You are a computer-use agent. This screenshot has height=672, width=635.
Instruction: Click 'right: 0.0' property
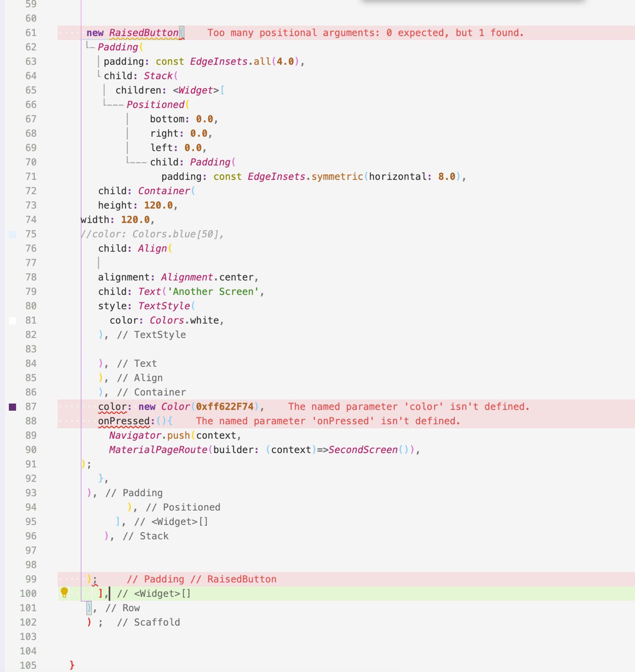pos(179,133)
